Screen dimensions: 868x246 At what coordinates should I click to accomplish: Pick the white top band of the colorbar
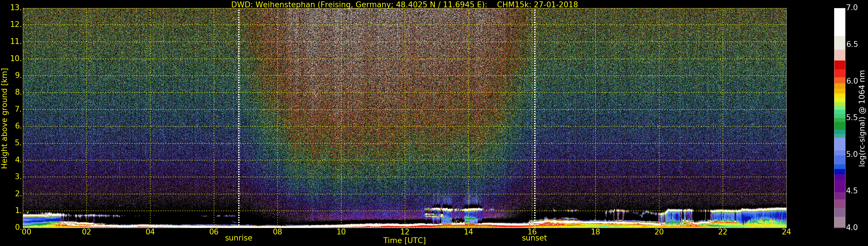click(839, 22)
